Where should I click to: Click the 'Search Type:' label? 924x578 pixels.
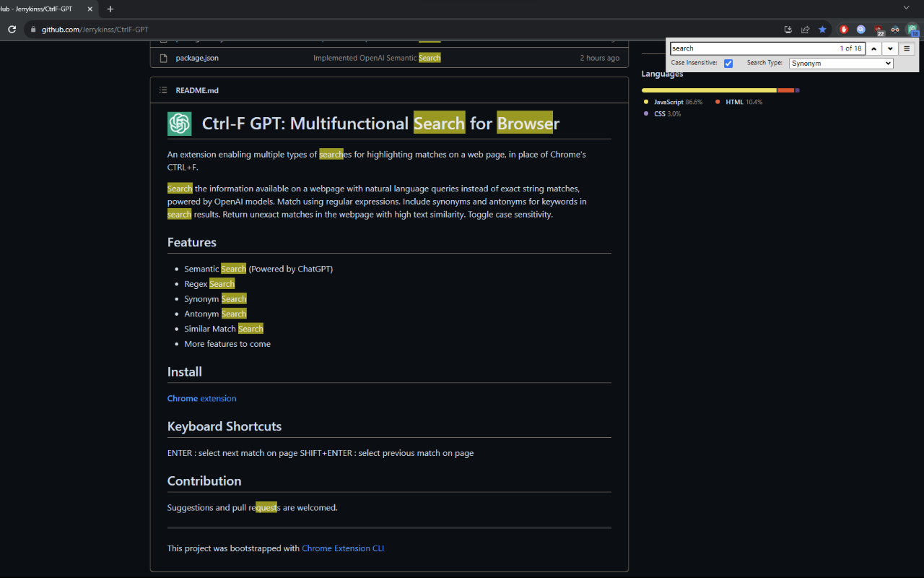(764, 63)
